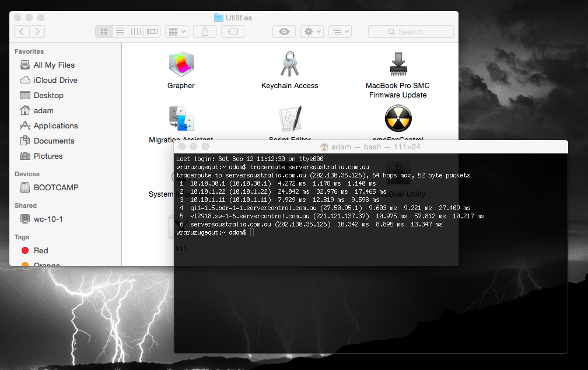Enable Cover Flow view mode
Screen dimensions: 588x370
tap(152, 32)
